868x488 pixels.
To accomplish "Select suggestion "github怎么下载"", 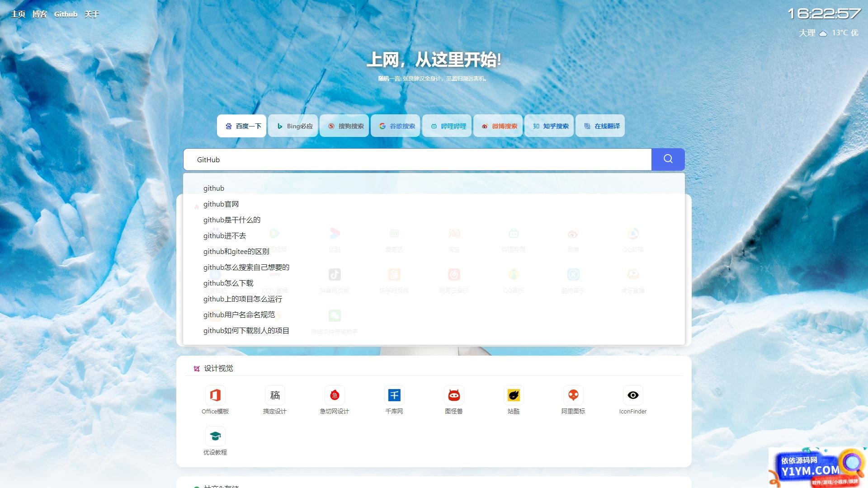I will click(434, 283).
